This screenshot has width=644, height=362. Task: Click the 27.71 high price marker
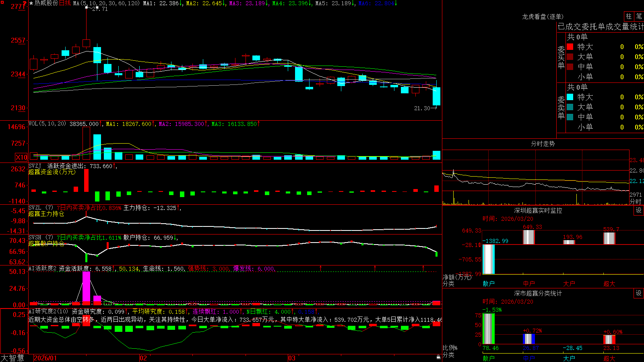point(100,9)
